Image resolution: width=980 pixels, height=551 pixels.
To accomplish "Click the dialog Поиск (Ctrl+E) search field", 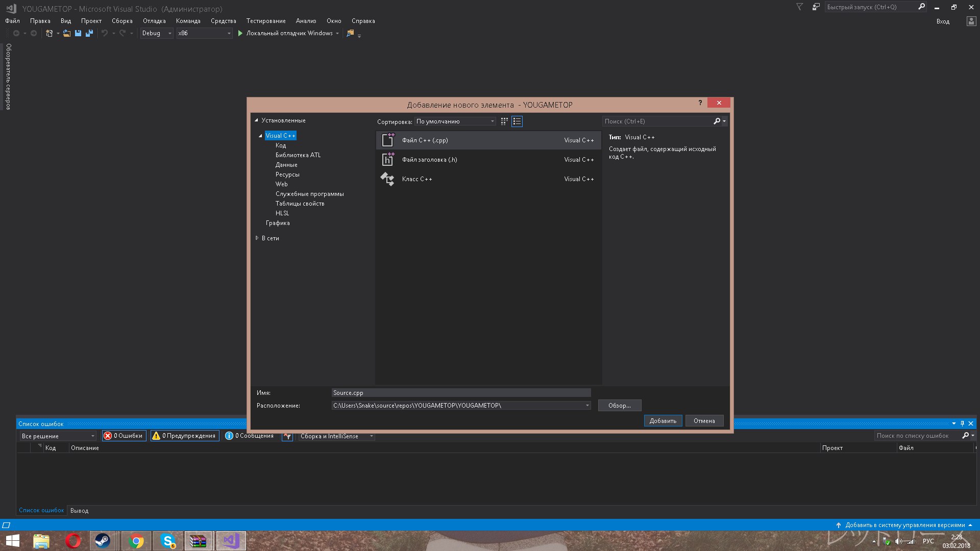I will click(x=658, y=121).
